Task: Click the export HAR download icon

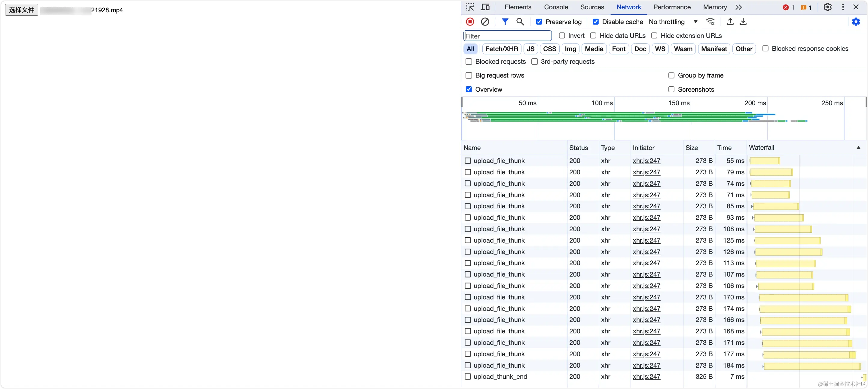Action: [x=743, y=22]
